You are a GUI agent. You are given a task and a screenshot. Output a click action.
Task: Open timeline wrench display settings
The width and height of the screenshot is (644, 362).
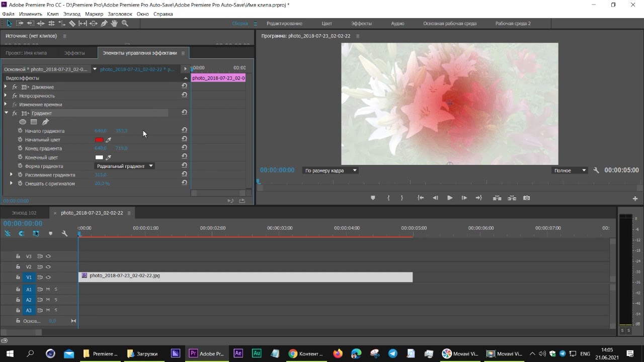click(x=64, y=233)
